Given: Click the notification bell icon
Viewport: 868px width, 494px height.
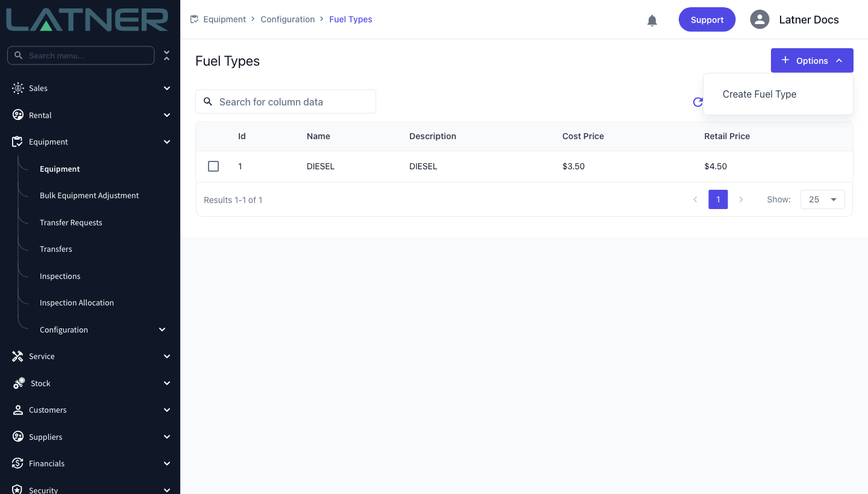Looking at the screenshot, I should tap(652, 20).
